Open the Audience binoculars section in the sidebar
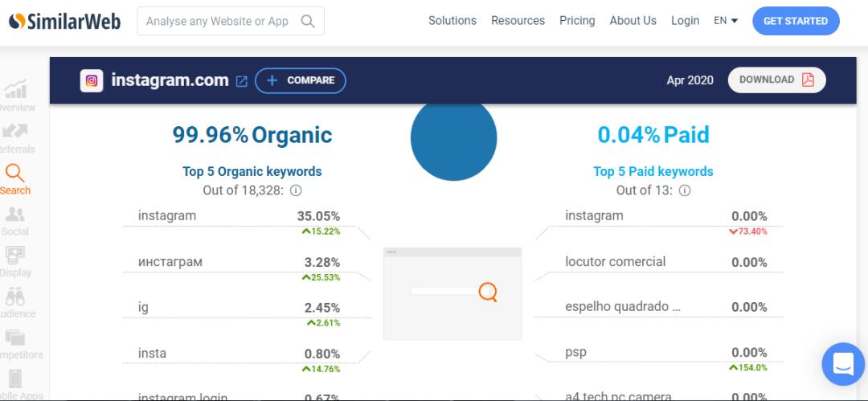868x401 pixels. pyautogui.click(x=15, y=304)
